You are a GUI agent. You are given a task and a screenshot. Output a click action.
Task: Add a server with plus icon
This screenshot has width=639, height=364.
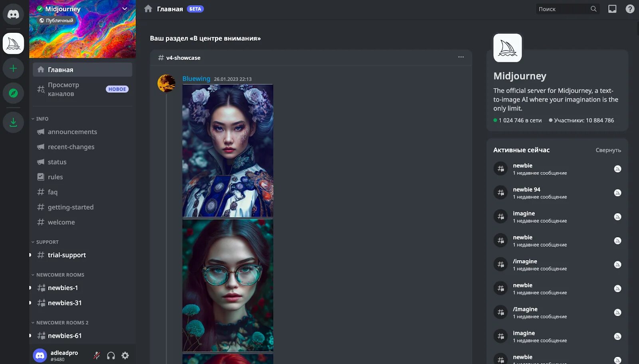[x=13, y=68]
